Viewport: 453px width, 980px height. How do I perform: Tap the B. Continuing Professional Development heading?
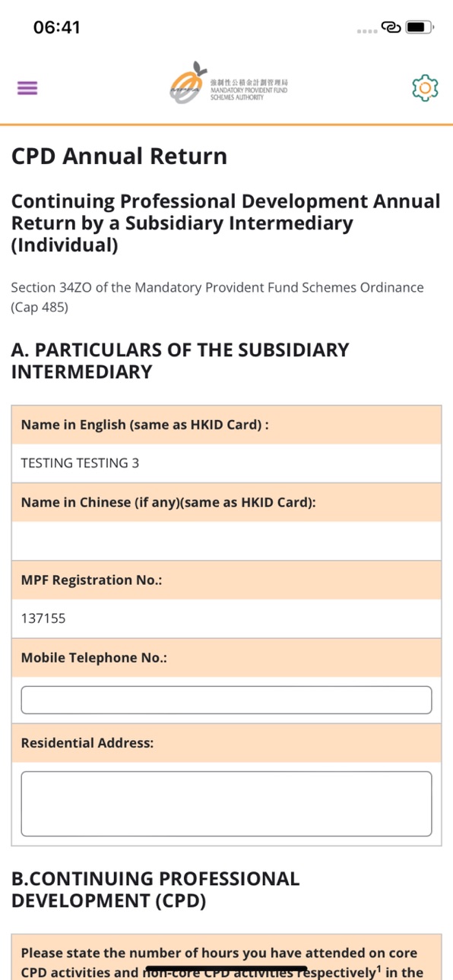tap(155, 890)
